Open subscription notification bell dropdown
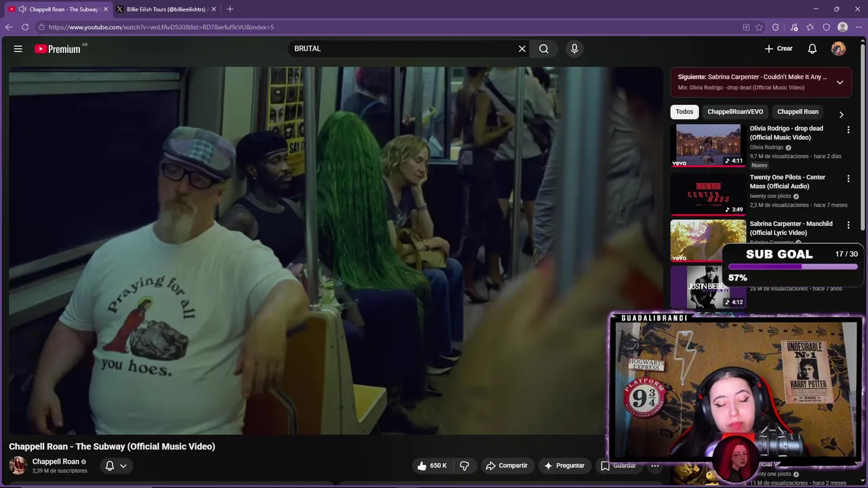Viewport: 868px width, 488px height. point(116,466)
